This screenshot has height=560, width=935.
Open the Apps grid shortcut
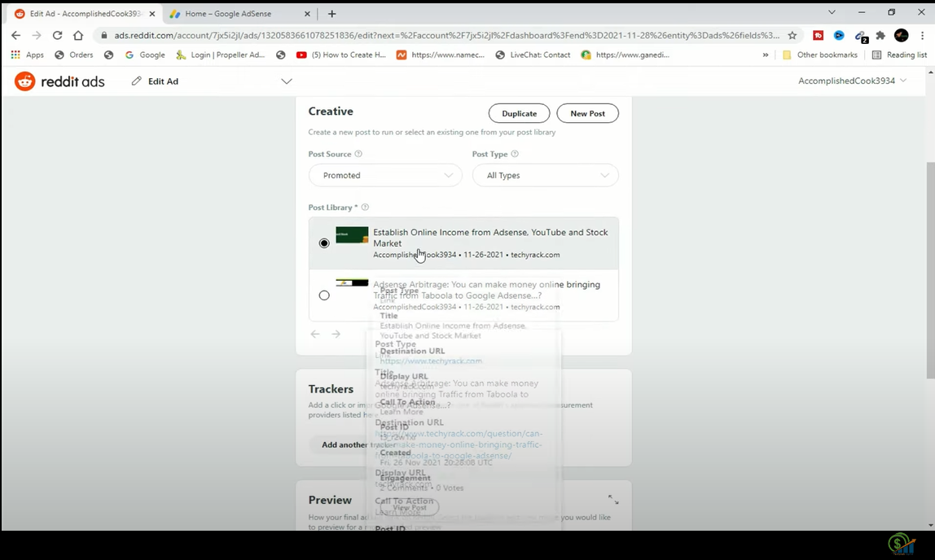click(27, 55)
